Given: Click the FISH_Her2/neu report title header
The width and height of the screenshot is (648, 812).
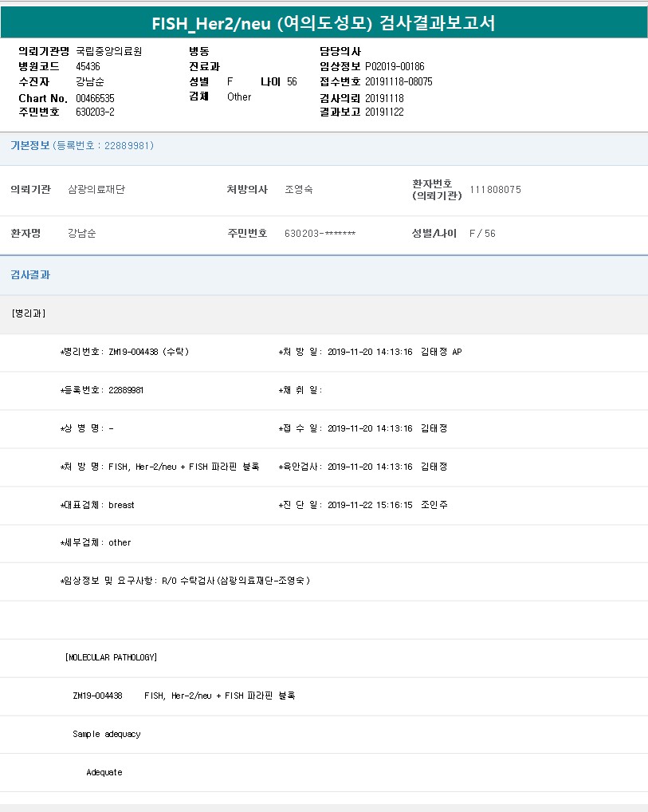Looking at the screenshot, I should (324, 22).
